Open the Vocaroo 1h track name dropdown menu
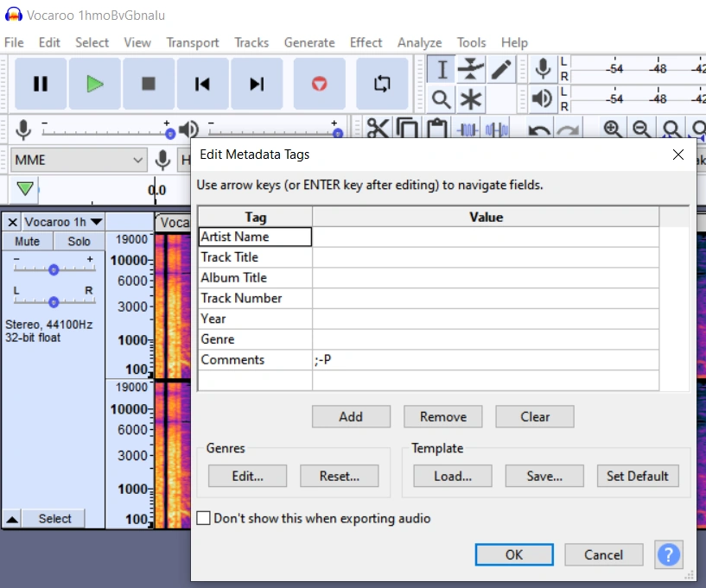 pyautogui.click(x=63, y=222)
